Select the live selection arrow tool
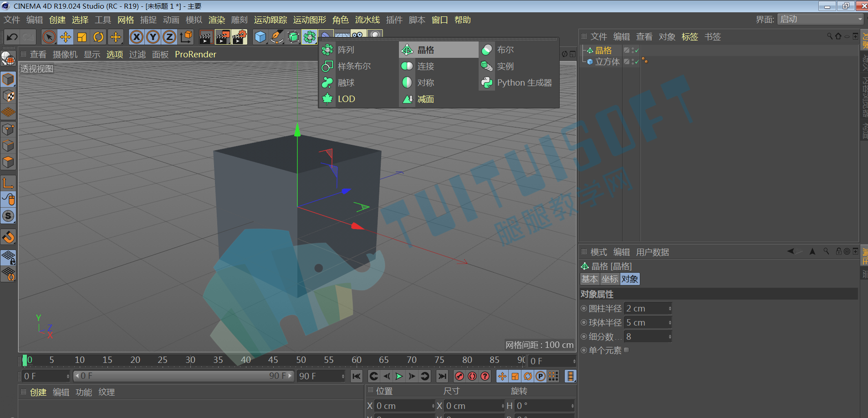Screen dimensions: 868x418 [49, 37]
